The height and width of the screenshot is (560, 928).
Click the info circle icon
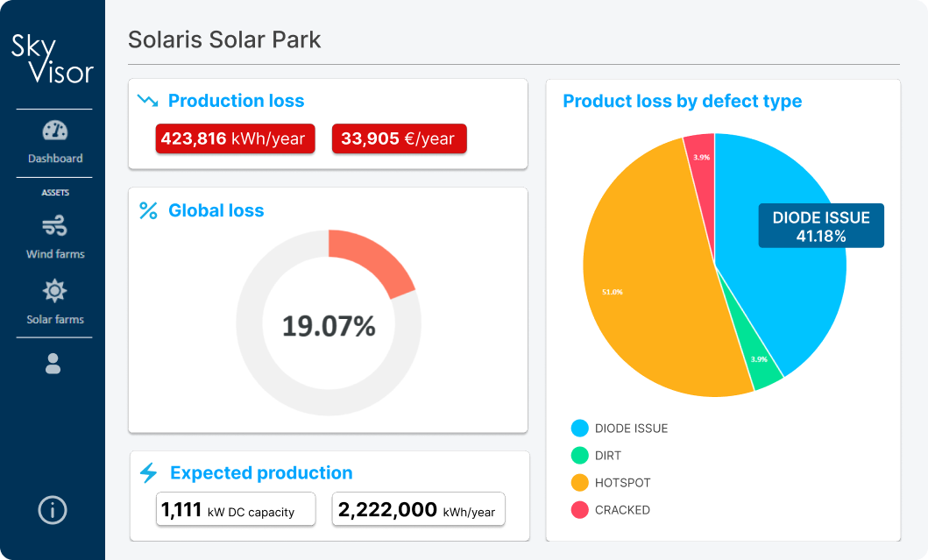(x=53, y=509)
